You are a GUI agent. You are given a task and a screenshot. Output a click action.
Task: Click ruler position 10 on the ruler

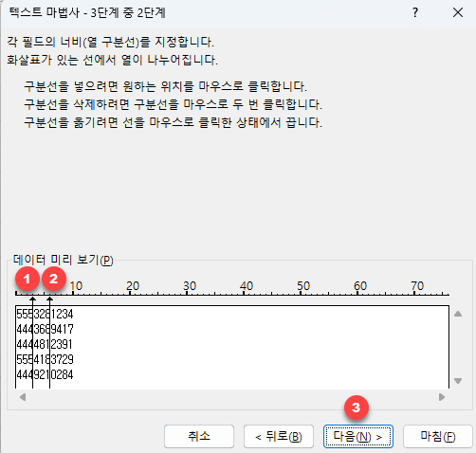coord(76,286)
